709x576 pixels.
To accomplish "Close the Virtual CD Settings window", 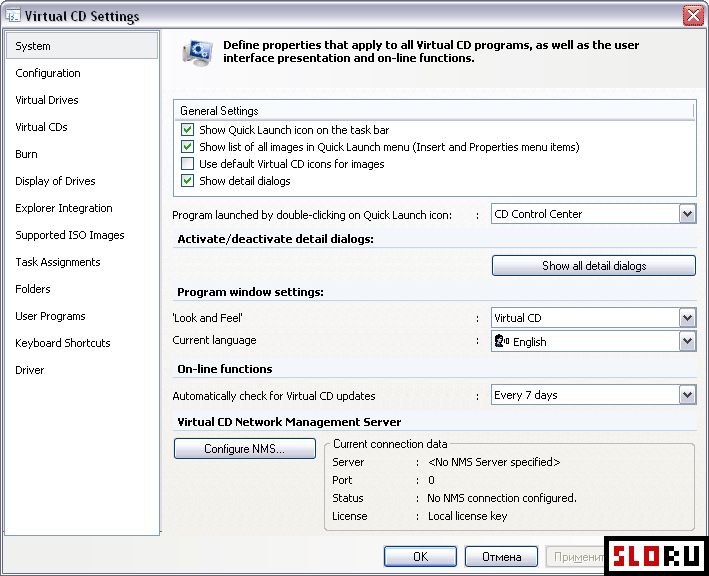I will click(693, 16).
